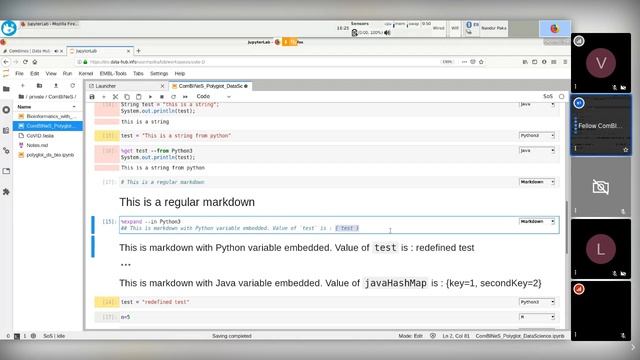Viewport: 640px width, 360px height.
Task: Paste cells from clipboard in notebook toolbar
Action: (x=138, y=97)
